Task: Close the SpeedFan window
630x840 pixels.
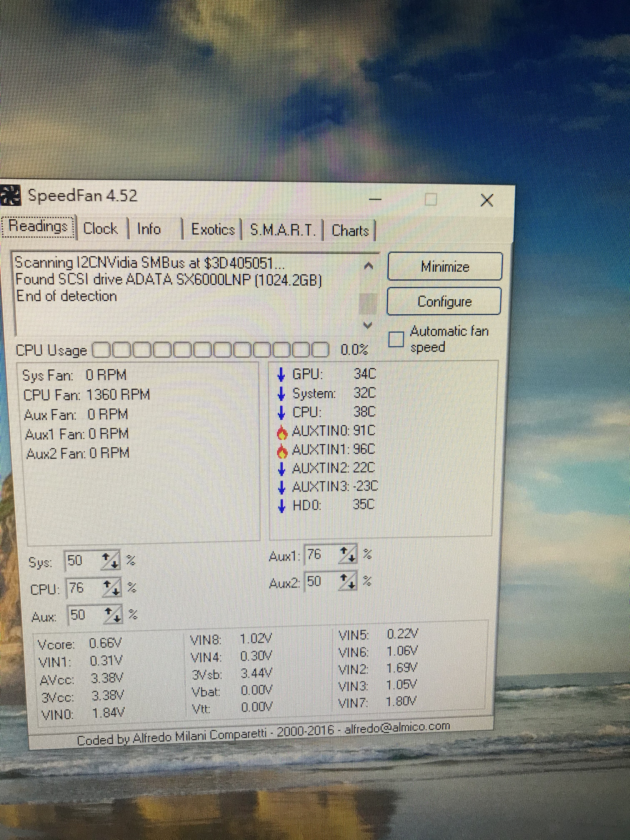Action: pos(486,200)
